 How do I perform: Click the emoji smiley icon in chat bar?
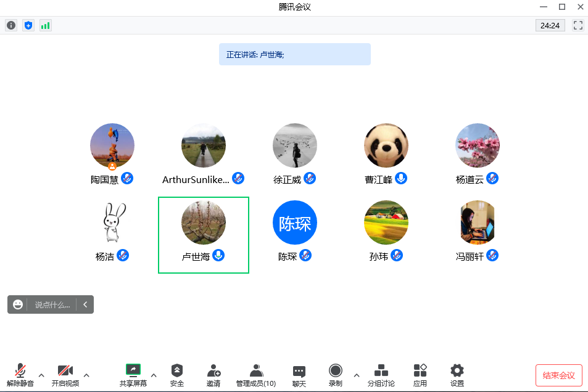tap(18, 304)
